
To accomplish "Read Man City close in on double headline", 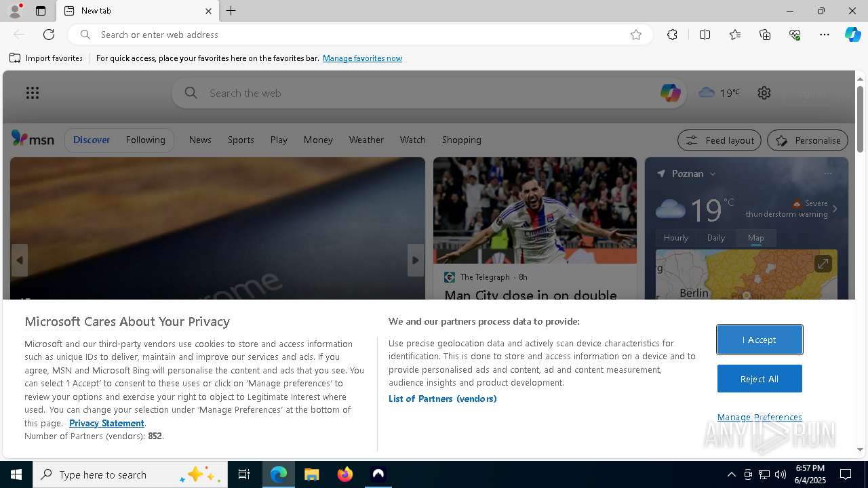I will [530, 295].
